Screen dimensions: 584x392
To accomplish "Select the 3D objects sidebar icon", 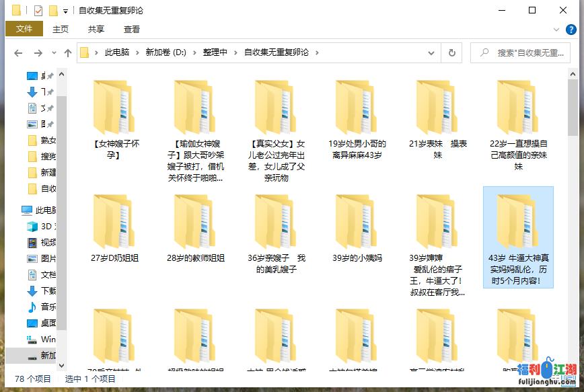I will 32,227.
